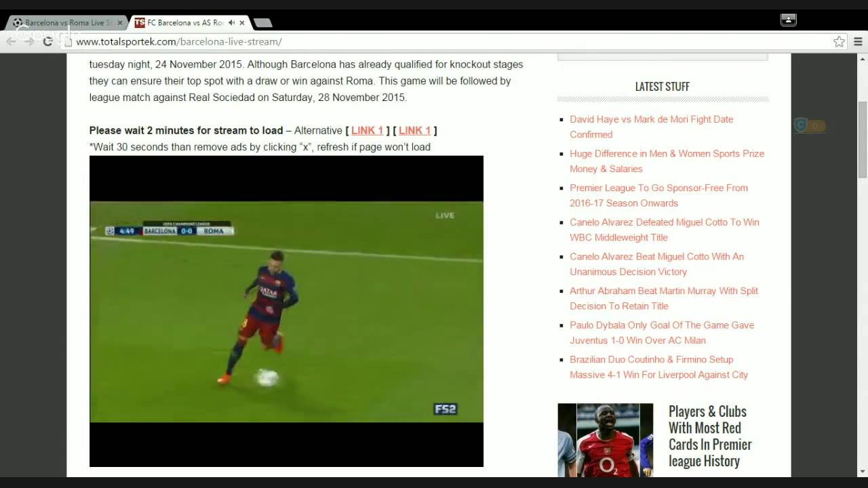Viewport: 868px width, 488px height.
Task: Mute the audio speaker icon on the FC Barcelona tab
Action: (231, 22)
